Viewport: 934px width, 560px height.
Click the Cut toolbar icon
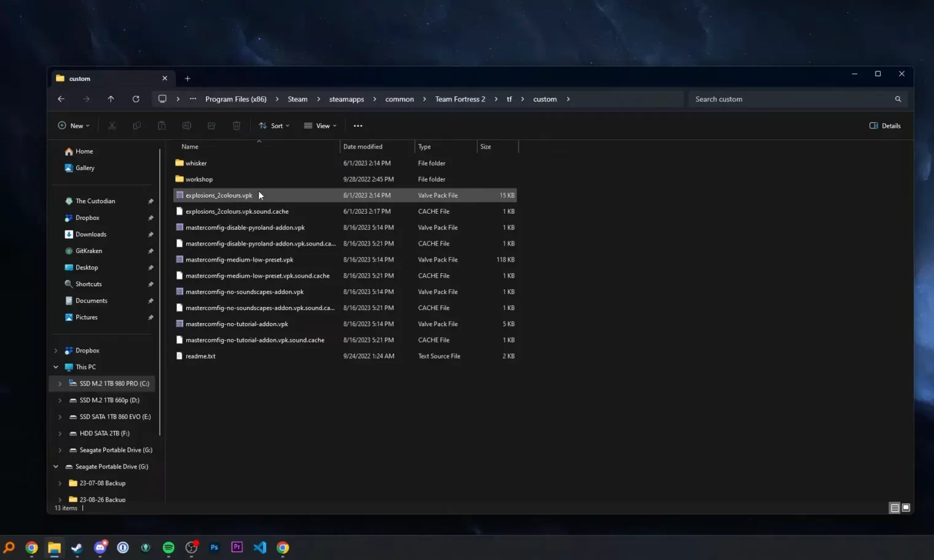coord(112,126)
